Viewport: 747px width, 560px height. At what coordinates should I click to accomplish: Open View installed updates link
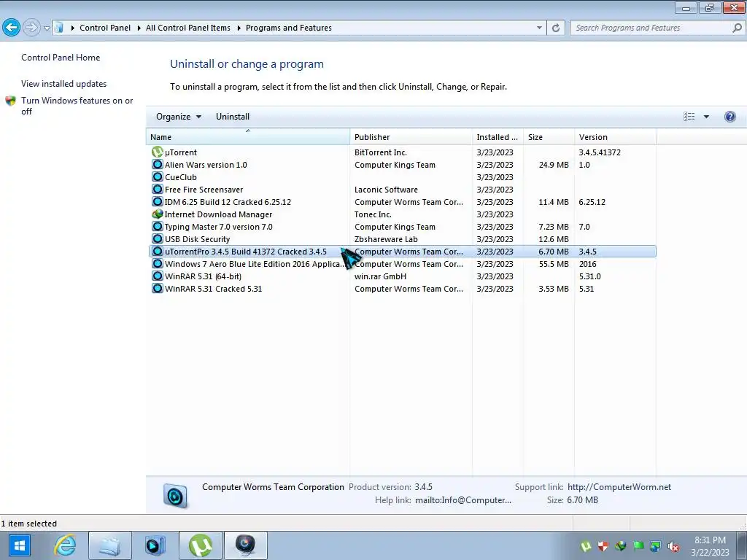coord(64,83)
